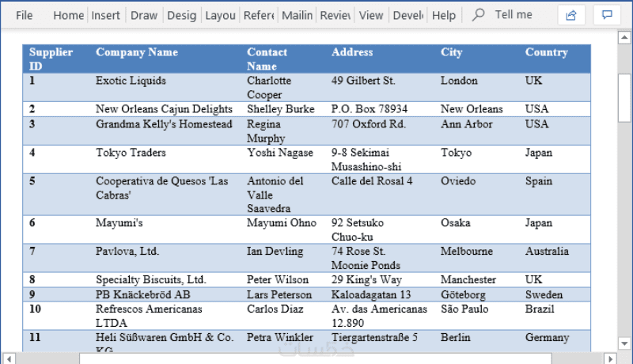Click the Mayumi Ohno cell
Screen dimensions: 633x364
283,229
